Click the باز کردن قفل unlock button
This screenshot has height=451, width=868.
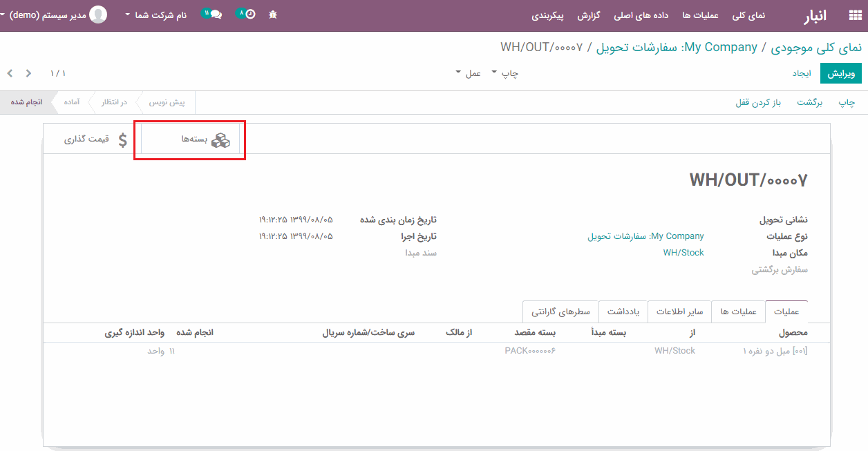point(758,102)
